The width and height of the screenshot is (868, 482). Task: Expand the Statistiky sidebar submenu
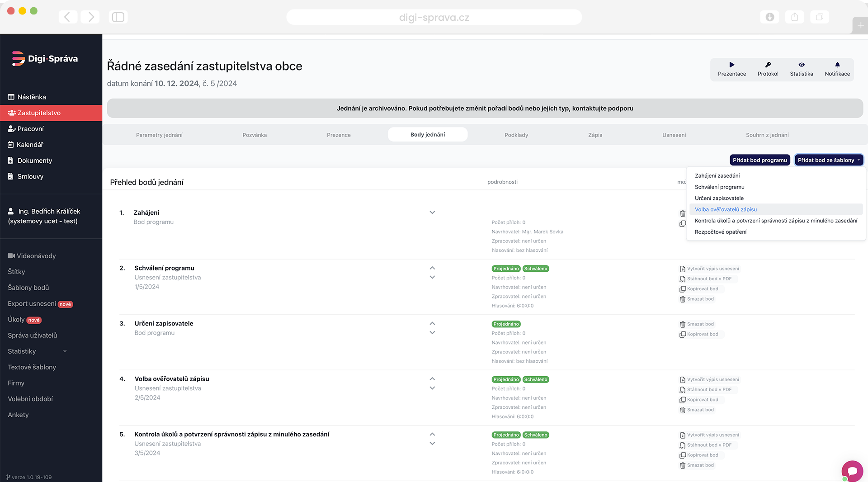point(65,351)
